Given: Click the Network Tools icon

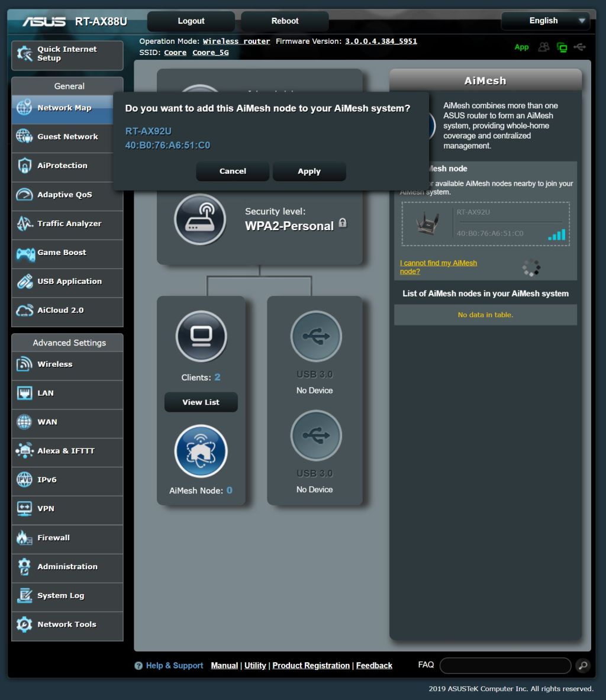Looking at the screenshot, I should (24, 624).
